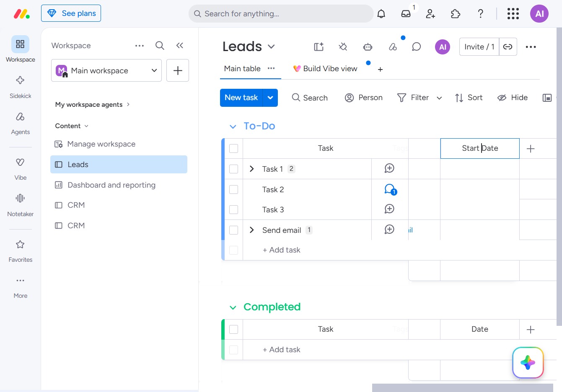The image size is (562, 392).
Task: Switch to the Main table tab
Action: coord(242,69)
